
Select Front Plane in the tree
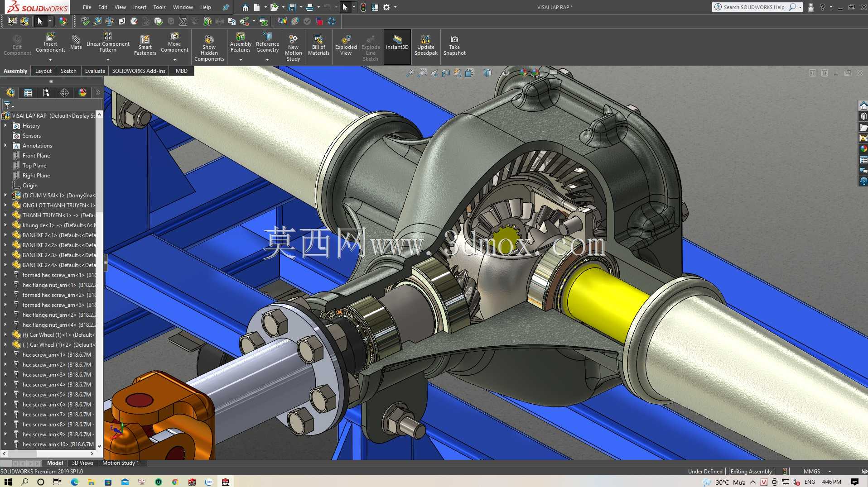pos(36,156)
